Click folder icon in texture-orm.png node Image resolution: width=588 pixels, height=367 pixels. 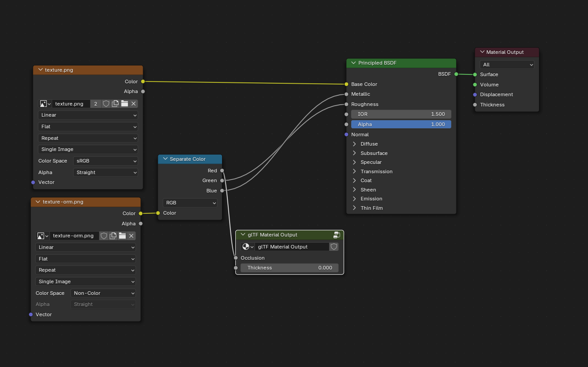122,236
